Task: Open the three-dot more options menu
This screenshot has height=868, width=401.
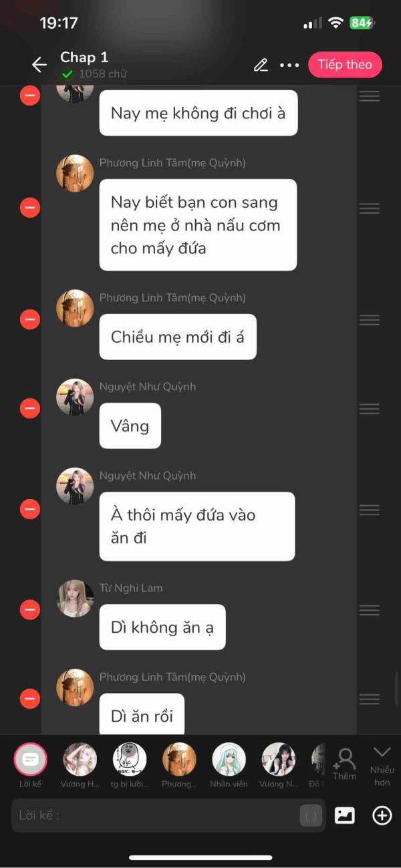Action: [289, 65]
